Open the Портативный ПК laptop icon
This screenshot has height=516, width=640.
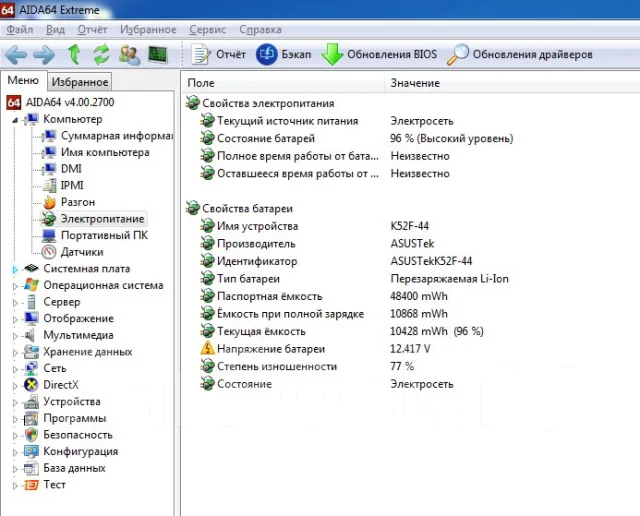(x=49, y=236)
